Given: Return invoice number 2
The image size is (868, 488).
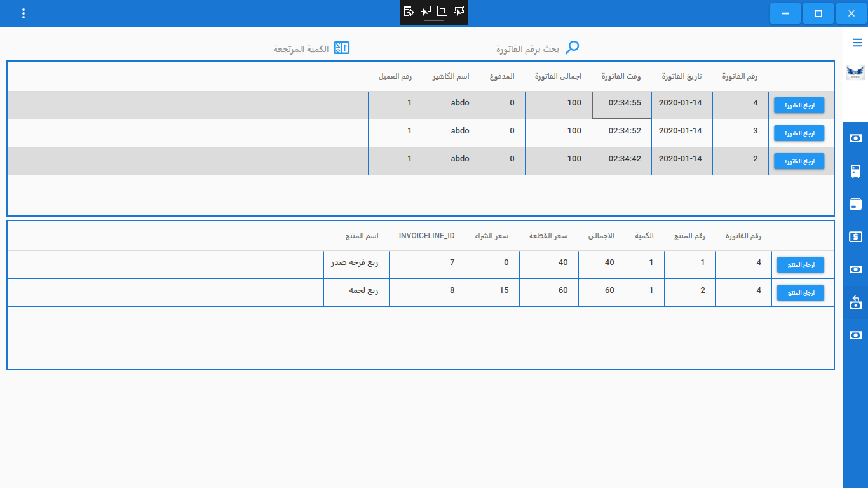Looking at the screenshot, I should point(799,161).
